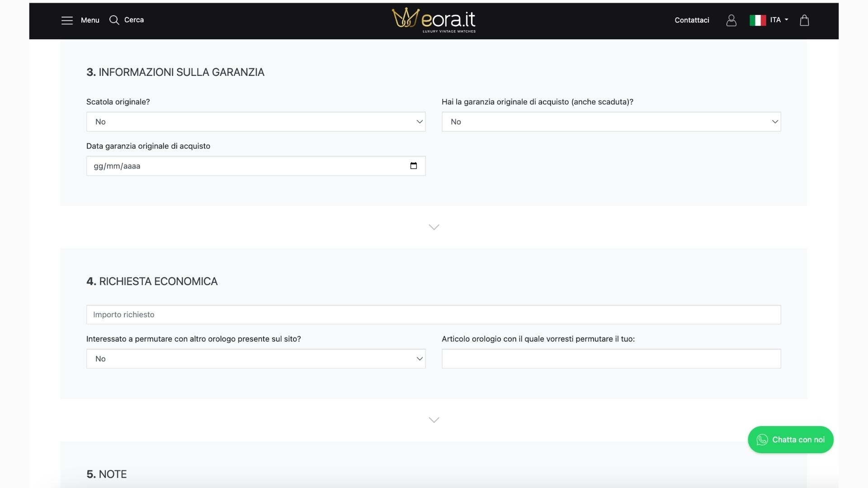
Task: Click the search magnifier icon
Action: click(114, 20)
